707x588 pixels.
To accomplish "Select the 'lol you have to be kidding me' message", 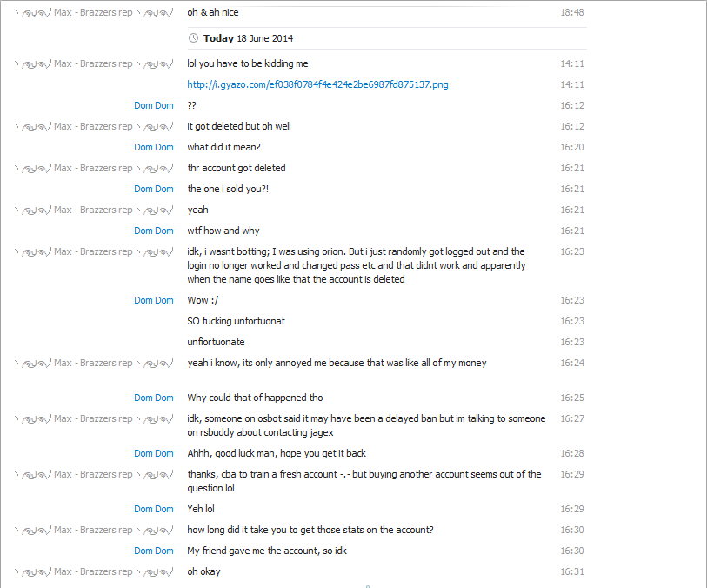I will (x=248, y=63).
